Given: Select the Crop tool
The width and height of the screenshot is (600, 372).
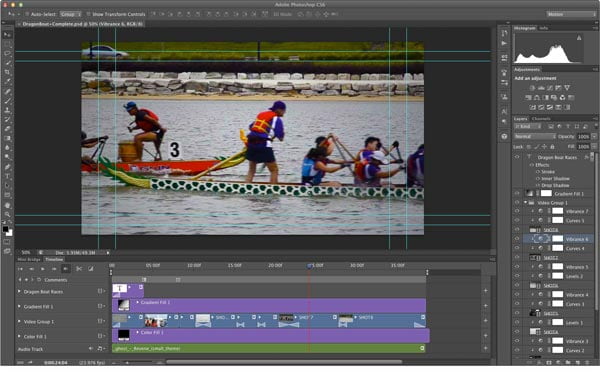Looking at the screenshot, I should pyautogui.click(x=7, y=72).
